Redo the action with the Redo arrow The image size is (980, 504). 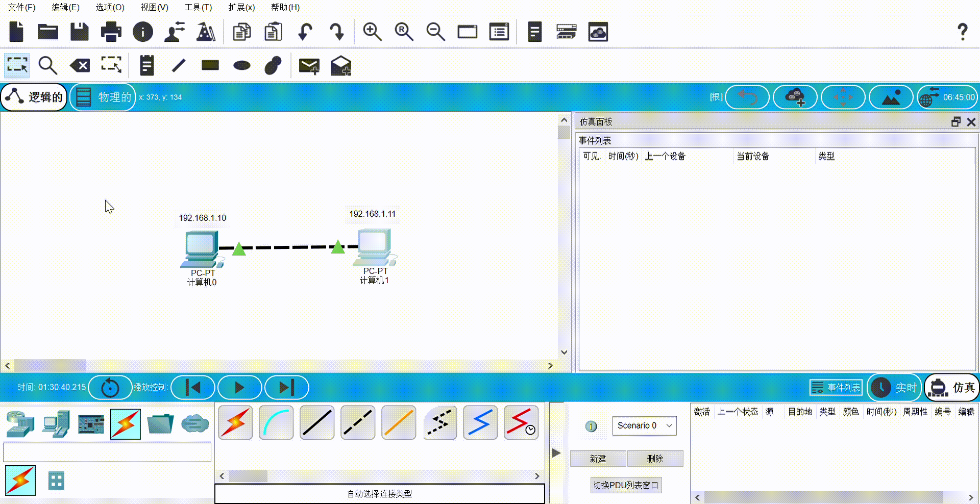[x=337, y=32]
